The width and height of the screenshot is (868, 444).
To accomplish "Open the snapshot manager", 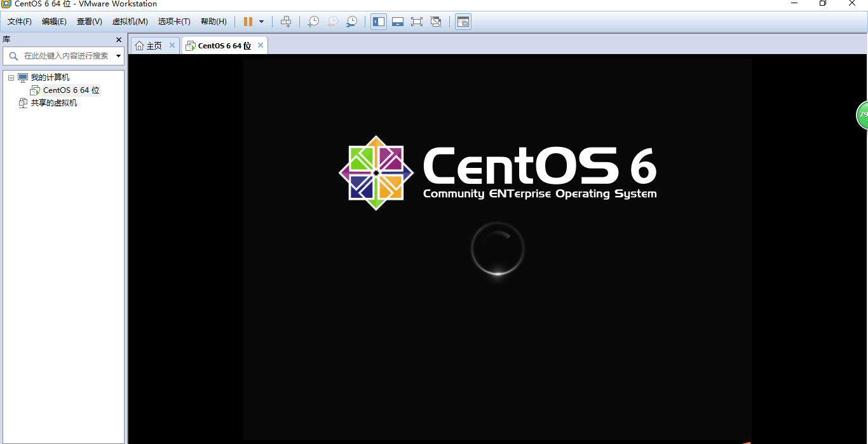I will coord(351,22).
